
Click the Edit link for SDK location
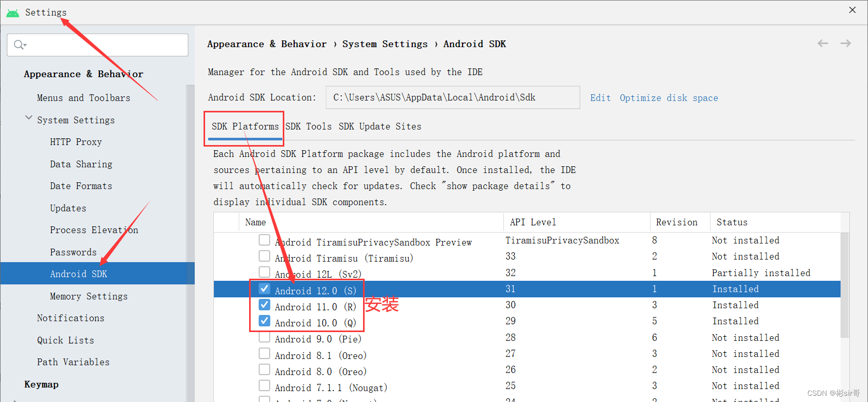coord(600,98)
